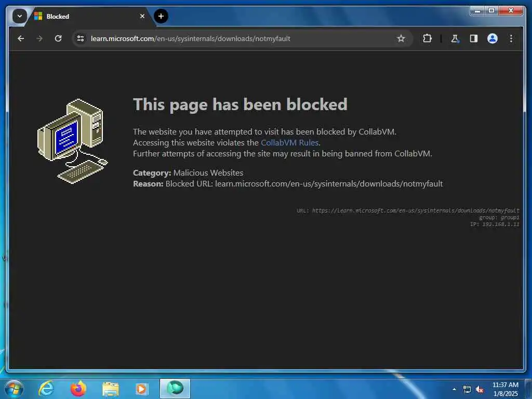Launch Firefox from the taskbar
This screenshot has width=532, height=399.
pyautogui.click(x=78, y=389)
